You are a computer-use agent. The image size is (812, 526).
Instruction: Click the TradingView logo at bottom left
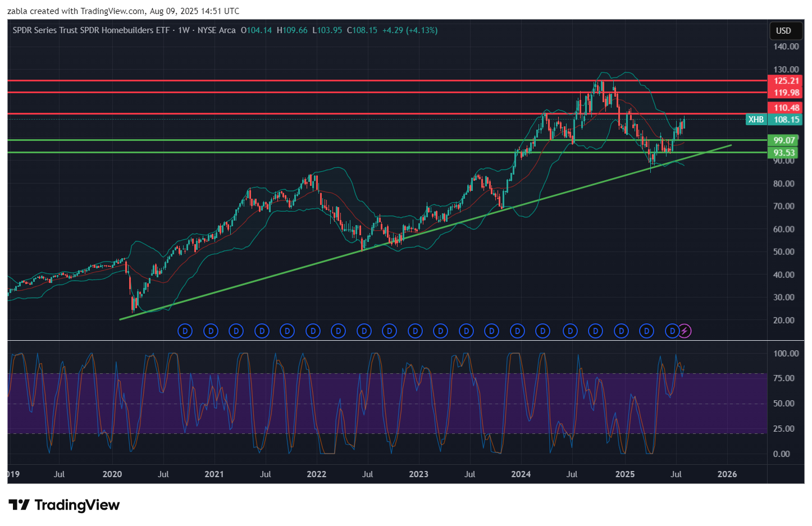point(64,505)
